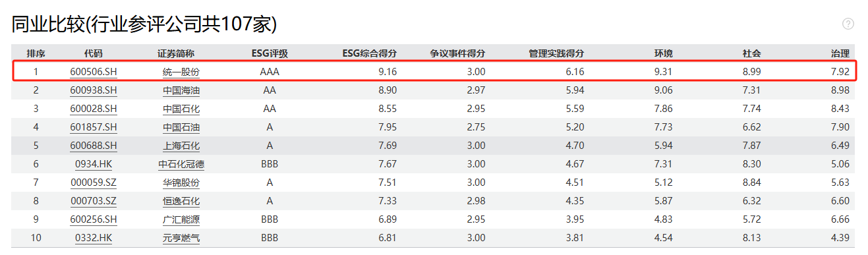The width and height of the screenshot is (868, 255).
Task: Open stock code 000703.SZ link
Action: click(94, 201)
